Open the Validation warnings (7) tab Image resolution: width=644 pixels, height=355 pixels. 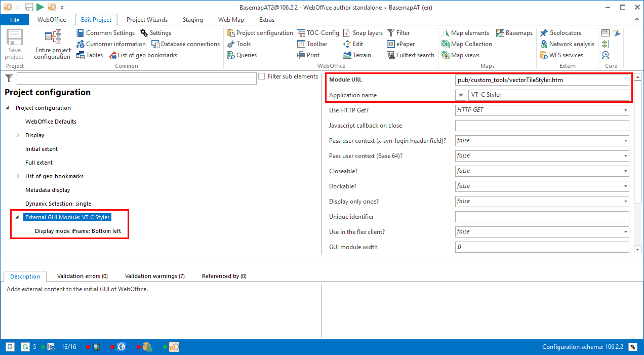point(154,276)
